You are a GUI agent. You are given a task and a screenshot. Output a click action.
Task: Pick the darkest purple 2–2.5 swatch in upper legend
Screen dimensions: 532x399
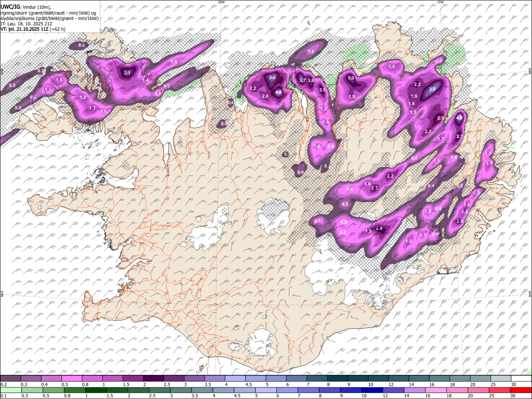pyautogui.click(x=153, y=378)
